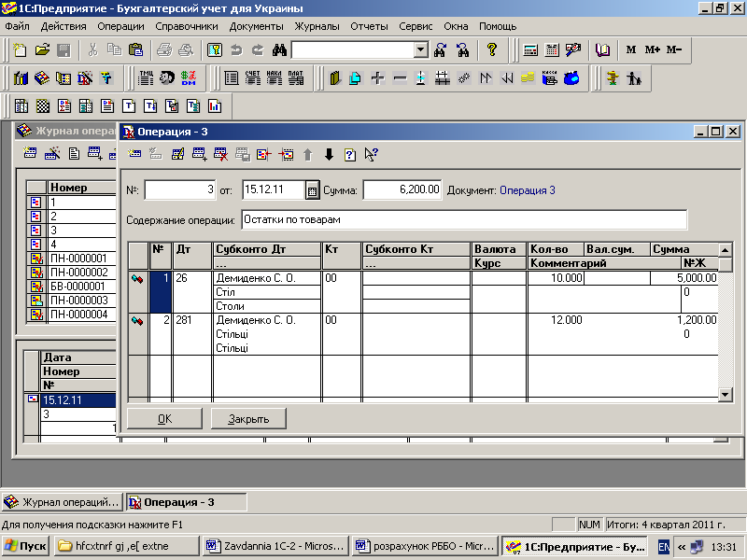
Task: Click the EN language indicator in tray
Action: tap(663, 547)
